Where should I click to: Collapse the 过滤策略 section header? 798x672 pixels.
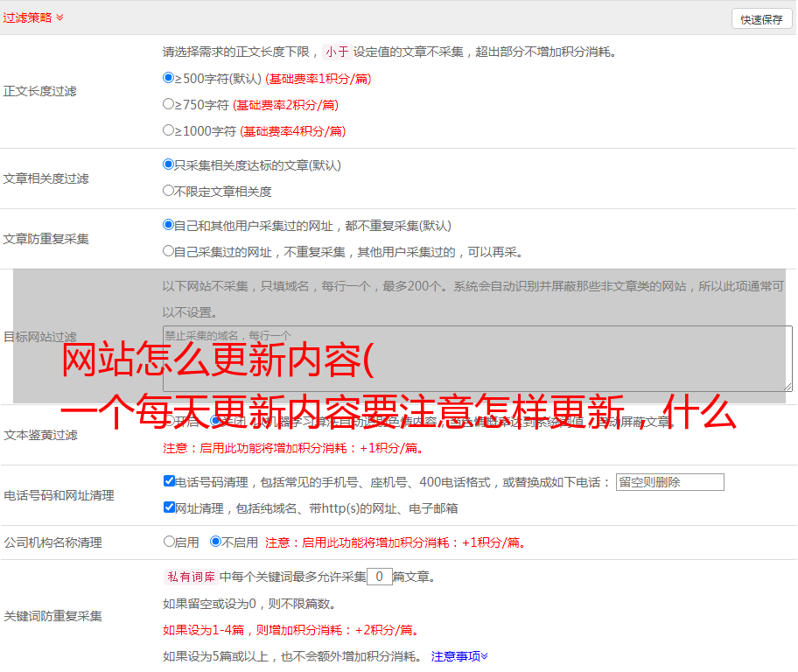tap(33, 17)
